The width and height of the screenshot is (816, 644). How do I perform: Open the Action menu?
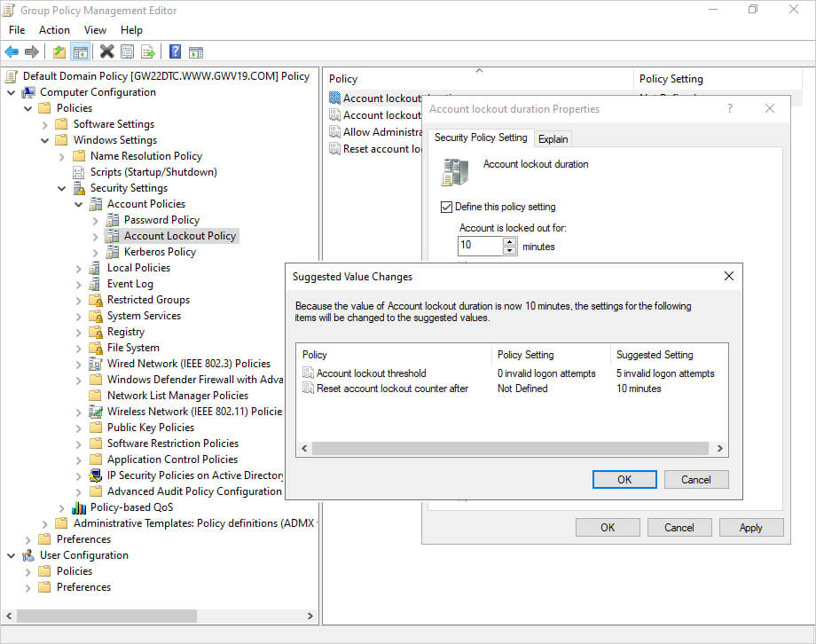tap(54, 30)
